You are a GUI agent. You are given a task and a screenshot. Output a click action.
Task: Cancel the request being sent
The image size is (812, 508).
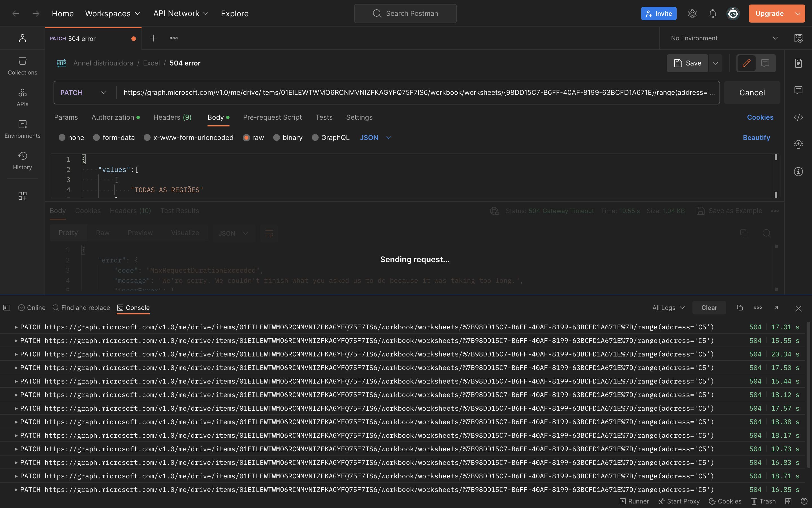(752, 93)
